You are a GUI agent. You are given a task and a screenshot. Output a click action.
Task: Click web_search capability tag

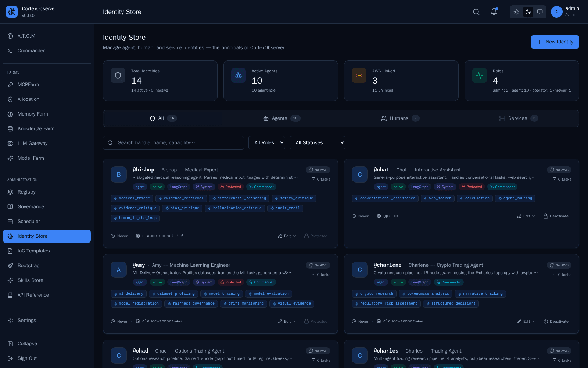tap(437, 198)
